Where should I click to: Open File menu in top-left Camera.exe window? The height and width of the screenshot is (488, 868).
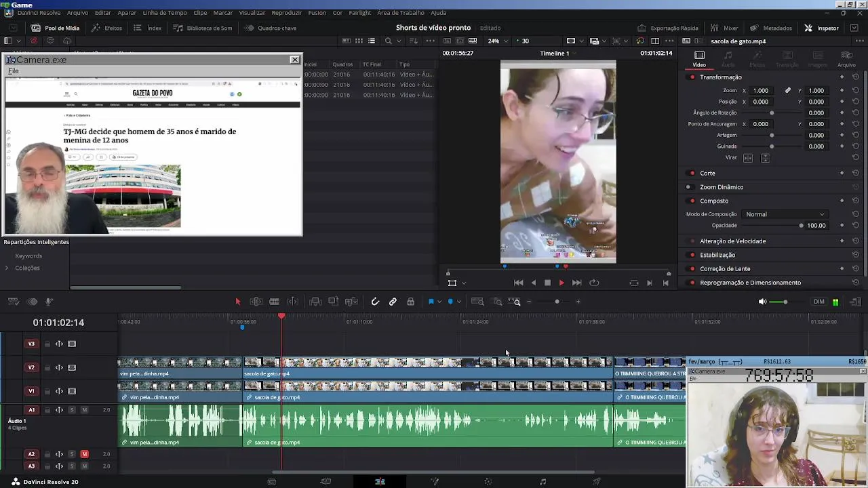(x=13, y=71)
